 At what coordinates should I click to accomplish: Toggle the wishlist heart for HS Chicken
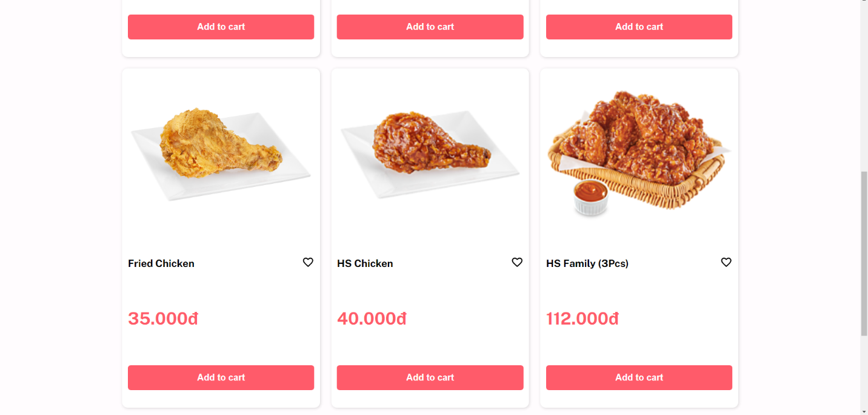point(517,262)
